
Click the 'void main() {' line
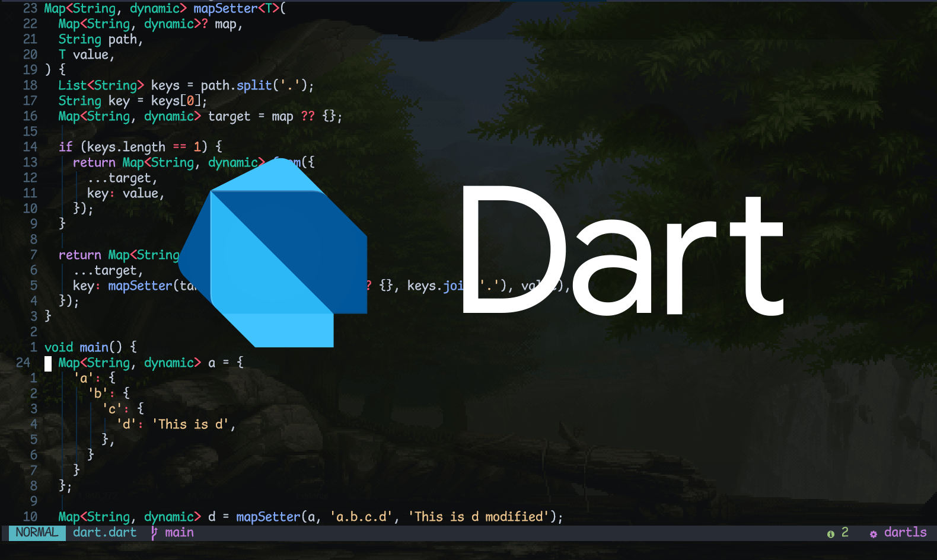[91, 348]
